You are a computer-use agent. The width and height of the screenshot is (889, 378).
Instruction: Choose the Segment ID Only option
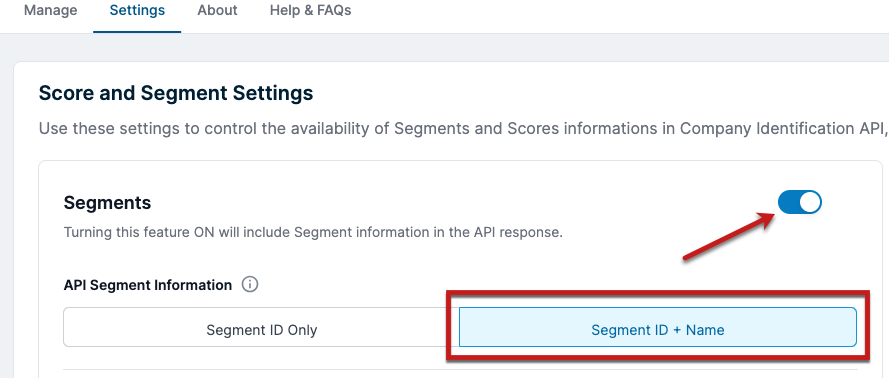click(x=261, y=330)
